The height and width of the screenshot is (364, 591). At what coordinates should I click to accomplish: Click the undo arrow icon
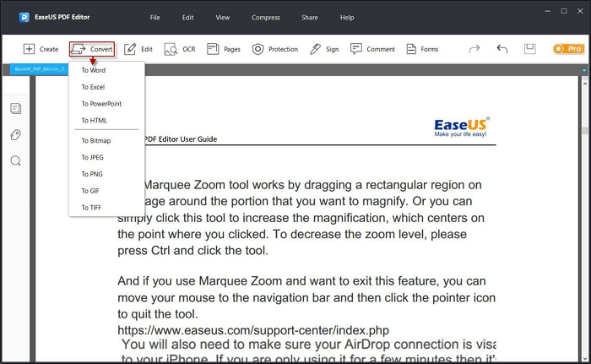[x=502, y=49]
